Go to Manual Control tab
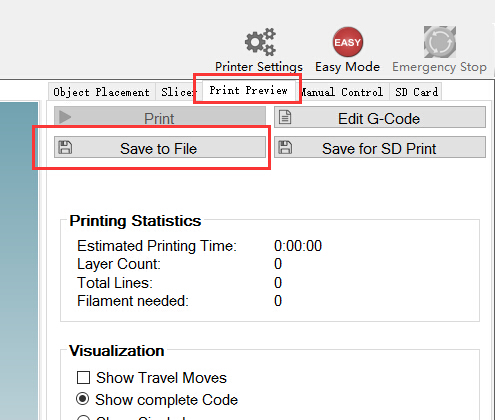 [342, 92]
